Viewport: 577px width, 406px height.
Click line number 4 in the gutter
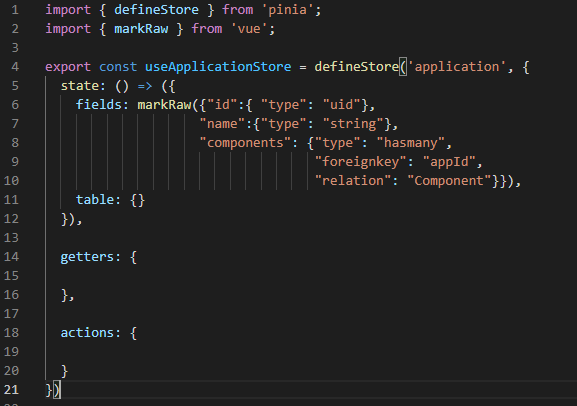click(15, 67)
